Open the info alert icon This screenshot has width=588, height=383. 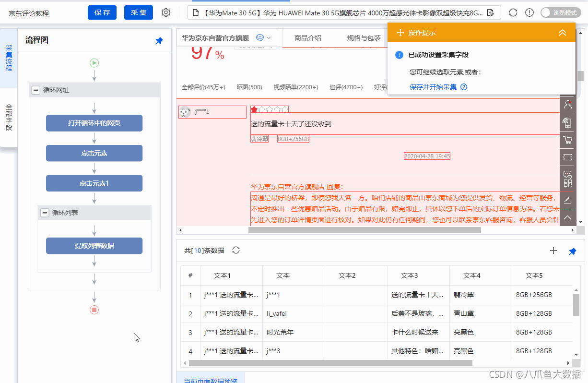point(529,12)
